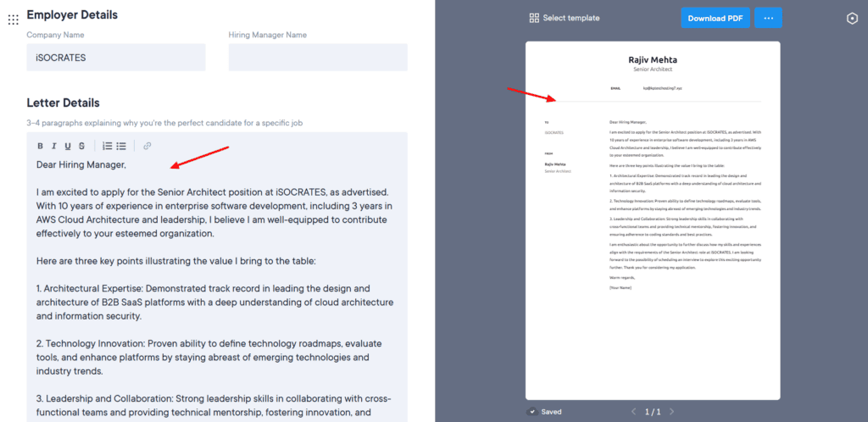Click the Download PDF button
Viewport: 868px width, 422px height.
pyautogui.click(x=715, y=18)
